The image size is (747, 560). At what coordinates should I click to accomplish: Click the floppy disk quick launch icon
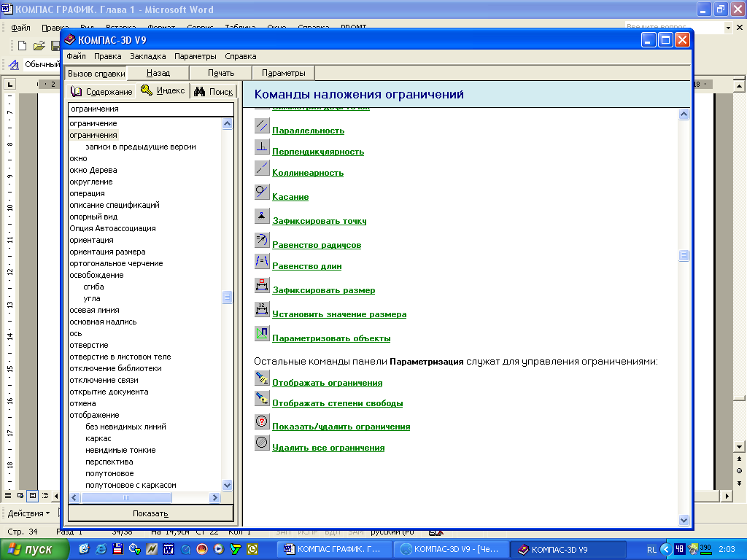117,549
